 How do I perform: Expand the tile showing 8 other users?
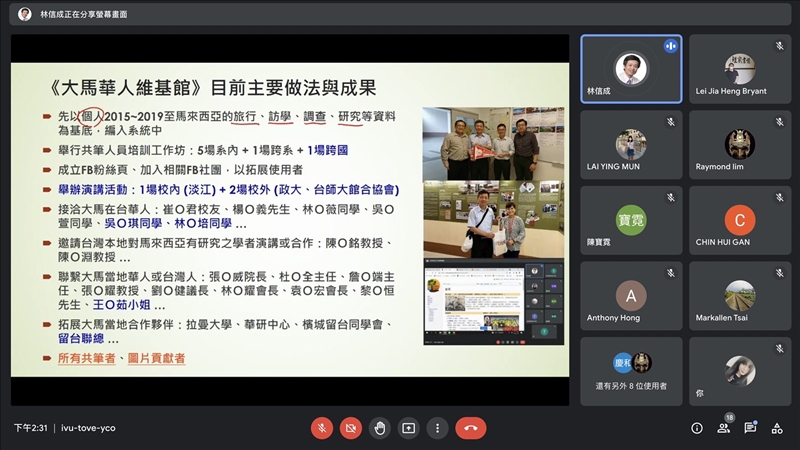[x=630, y=370]
